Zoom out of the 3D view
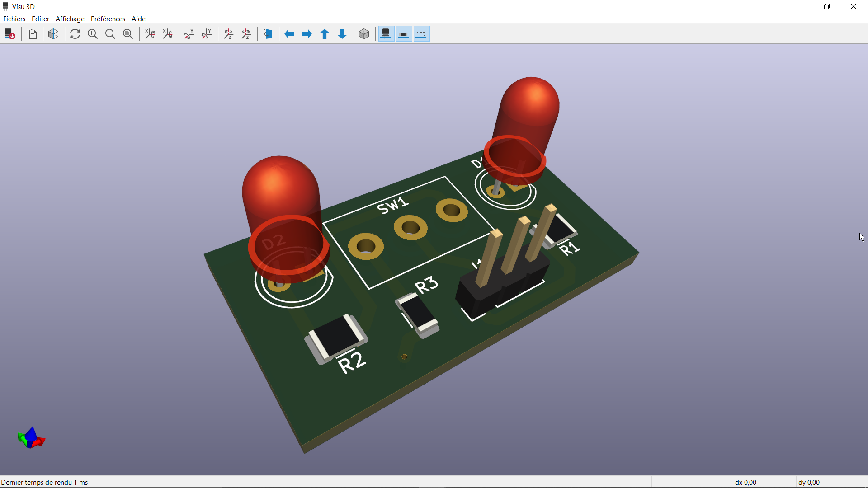The image size is (868, 488). point(110,34)
